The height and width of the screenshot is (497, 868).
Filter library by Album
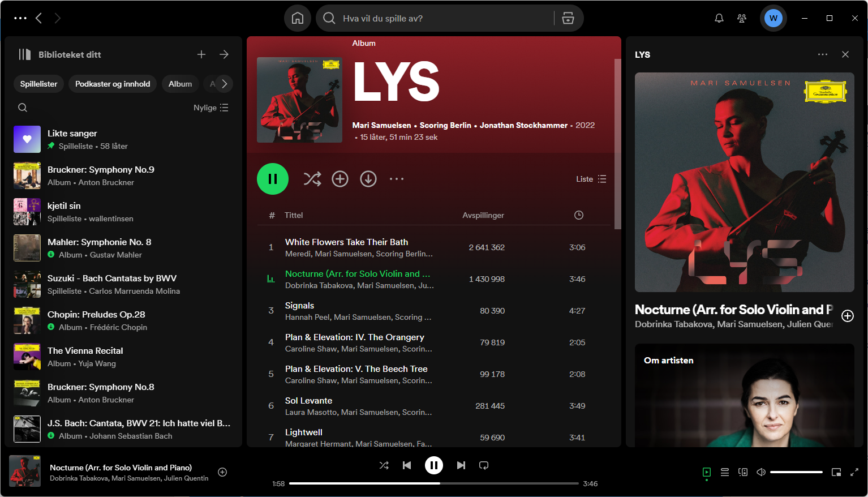[180, 84]
